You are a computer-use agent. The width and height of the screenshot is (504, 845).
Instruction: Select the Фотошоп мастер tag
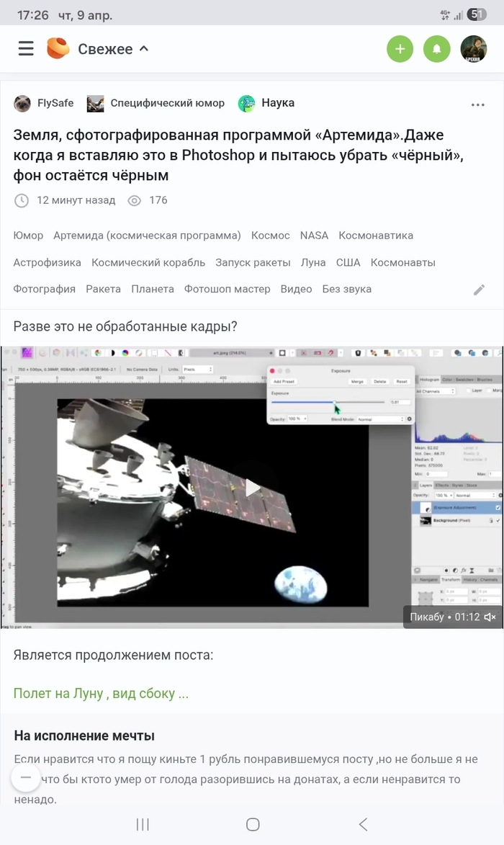tap(227, 289)
